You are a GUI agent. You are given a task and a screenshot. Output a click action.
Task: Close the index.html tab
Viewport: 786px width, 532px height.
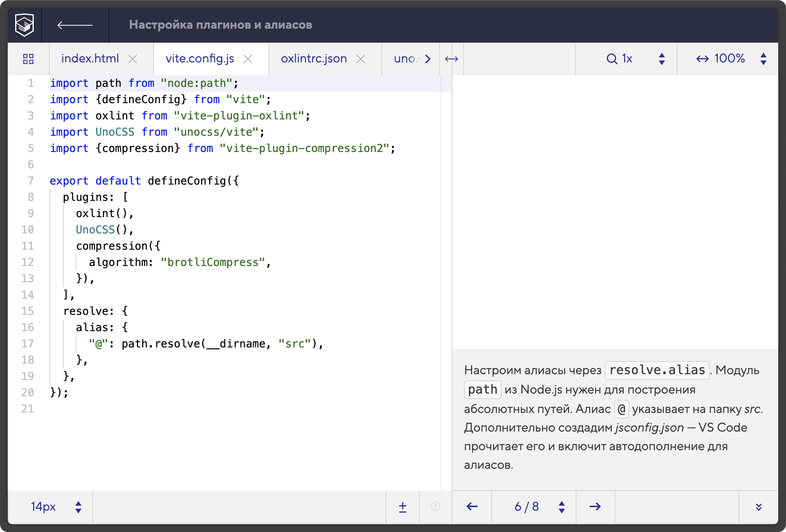pyautogui.click(x=133, y=59)
